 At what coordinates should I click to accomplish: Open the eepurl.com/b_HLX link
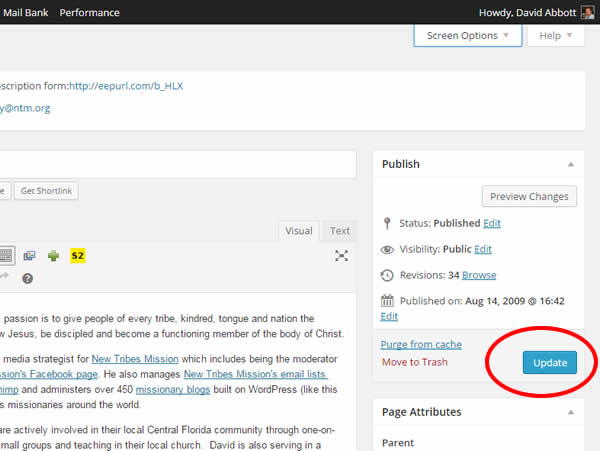tap(126, 86)
